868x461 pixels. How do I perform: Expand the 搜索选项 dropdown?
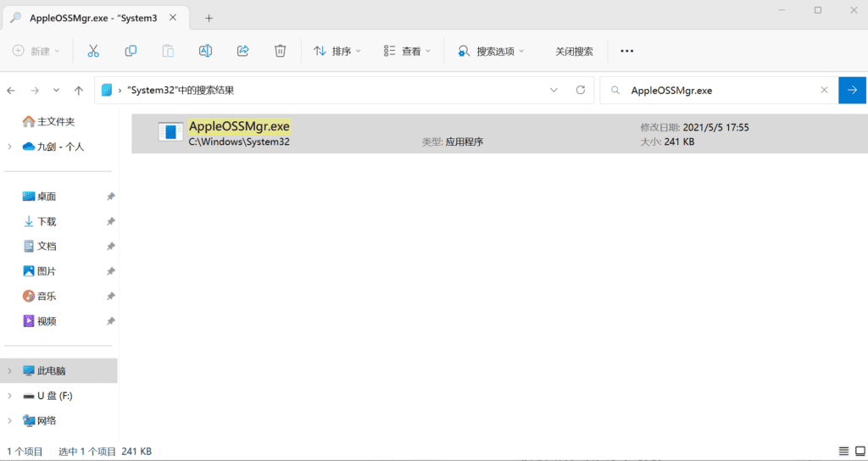(x=491, y=51)
